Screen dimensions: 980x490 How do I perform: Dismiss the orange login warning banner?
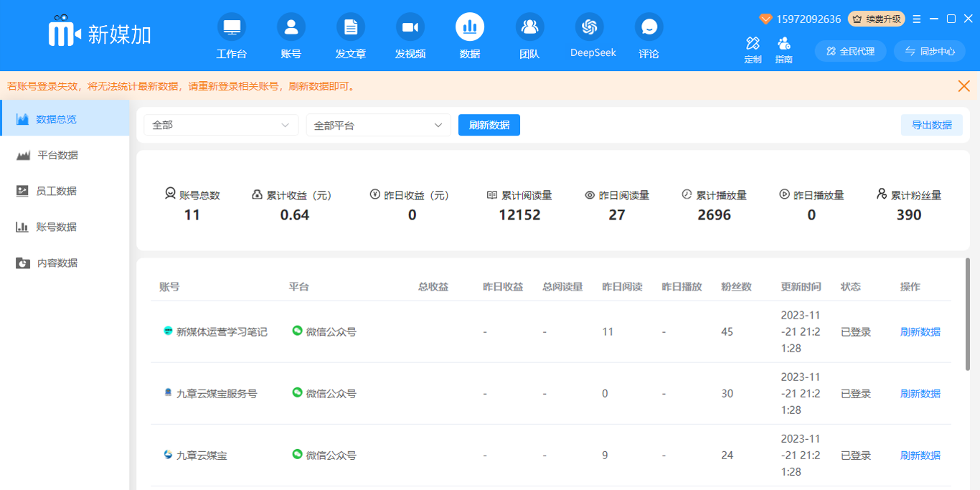click(963, 86)
